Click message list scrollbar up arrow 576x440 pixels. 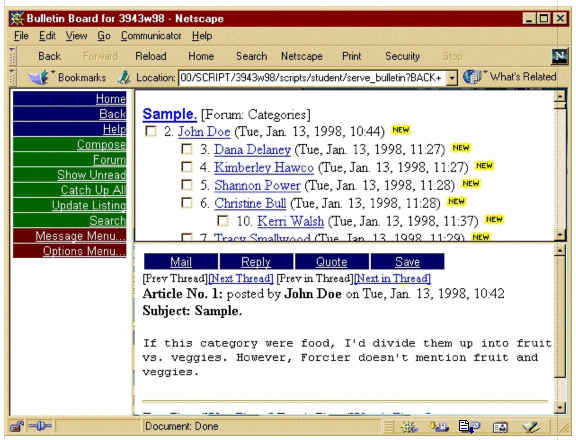(x=560, y=96)
